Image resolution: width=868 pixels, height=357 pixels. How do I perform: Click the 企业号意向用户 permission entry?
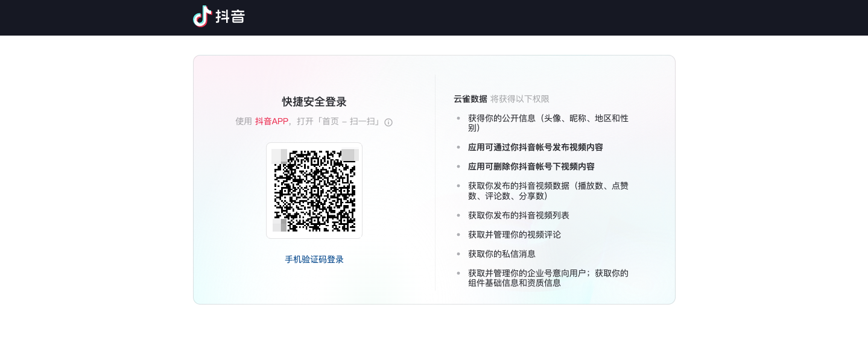click(x=548, y=278)
